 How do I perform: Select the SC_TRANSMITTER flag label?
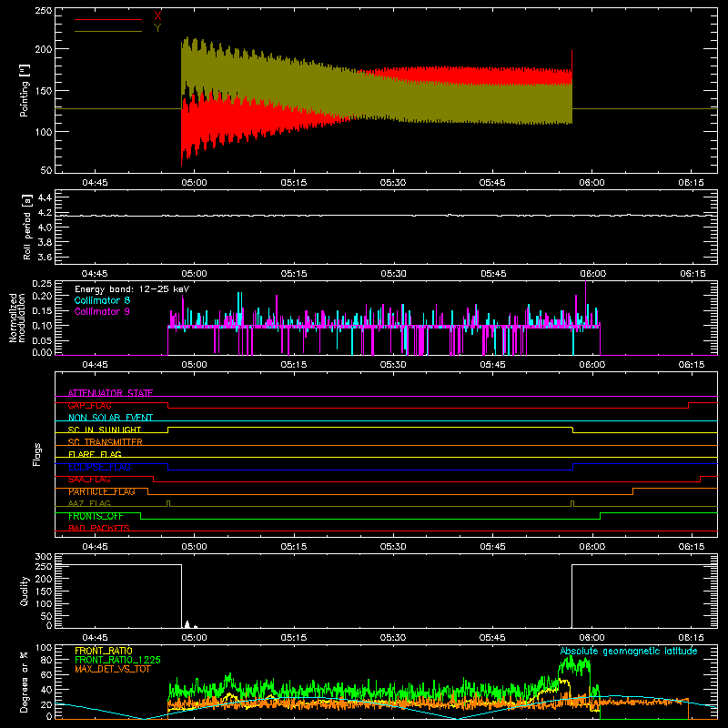pos(106,441)
